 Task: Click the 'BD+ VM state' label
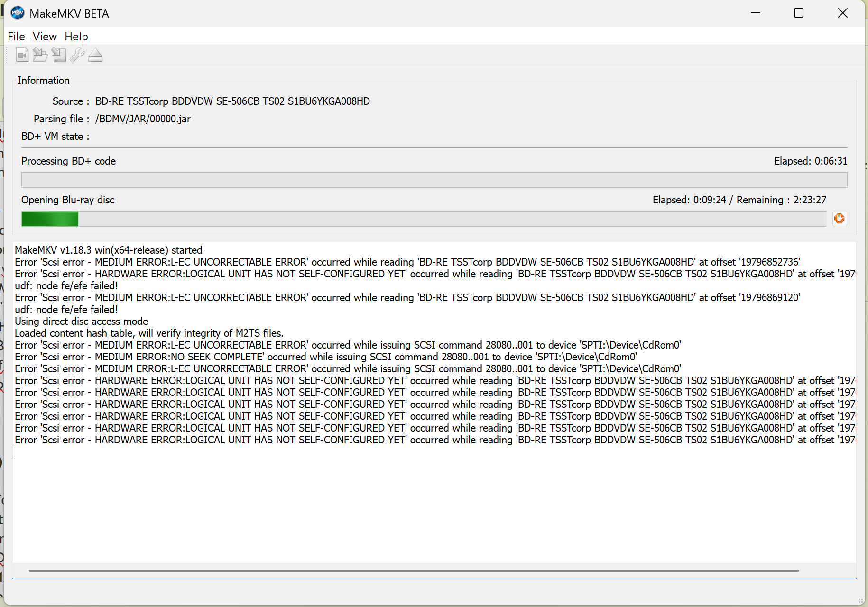pos(55,136)
